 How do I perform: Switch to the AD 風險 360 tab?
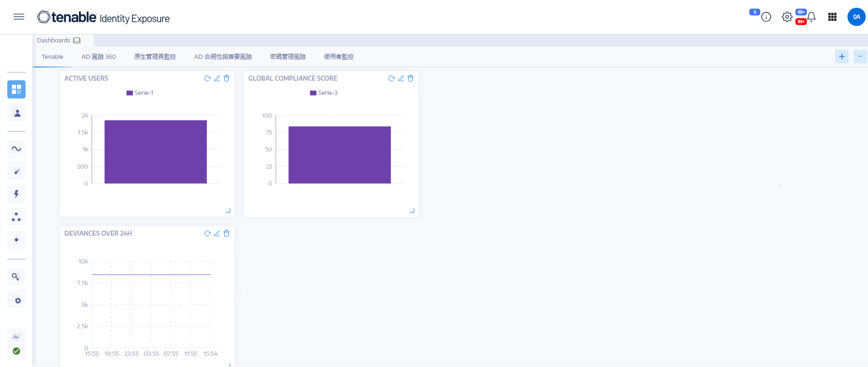point(99,57)
